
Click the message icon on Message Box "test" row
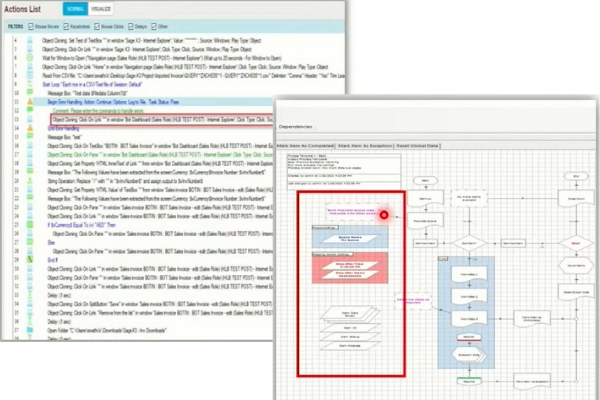(x=30, y=137)
